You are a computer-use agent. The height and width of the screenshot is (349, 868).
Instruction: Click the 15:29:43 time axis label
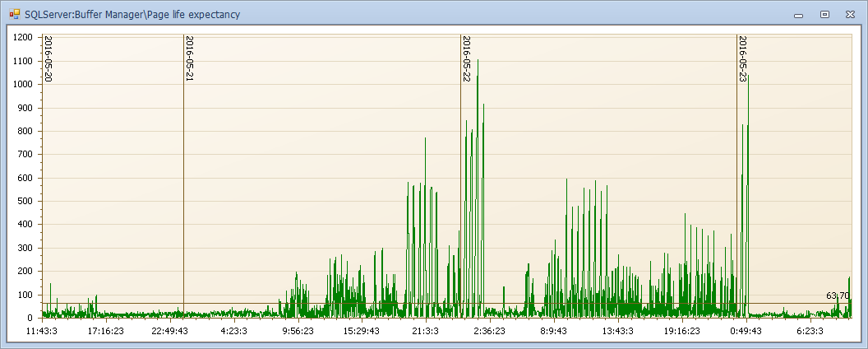(x=362, y=331)
